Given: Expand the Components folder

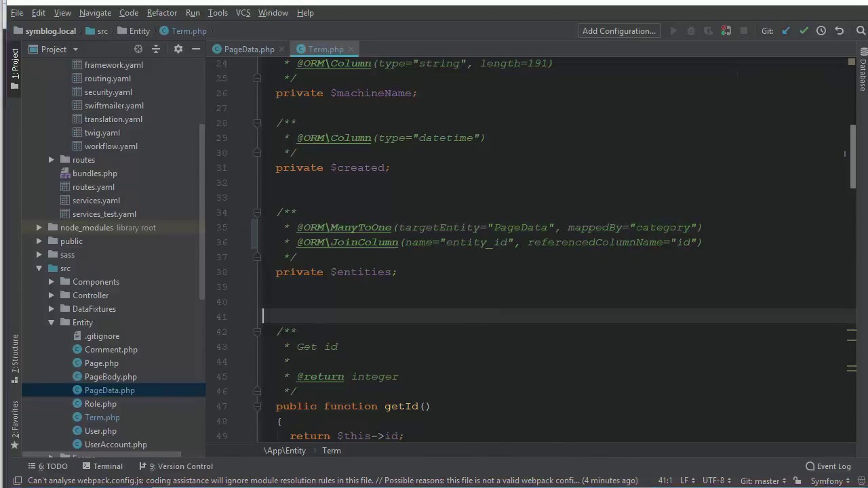Looking at the screenshot, I should coord(52,281).
